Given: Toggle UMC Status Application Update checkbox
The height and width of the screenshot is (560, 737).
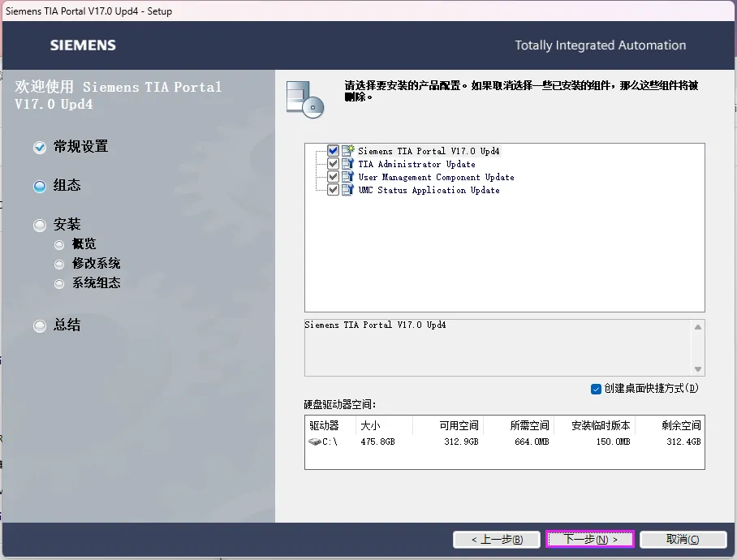Looking at the screenshot, I should [333, 190].
